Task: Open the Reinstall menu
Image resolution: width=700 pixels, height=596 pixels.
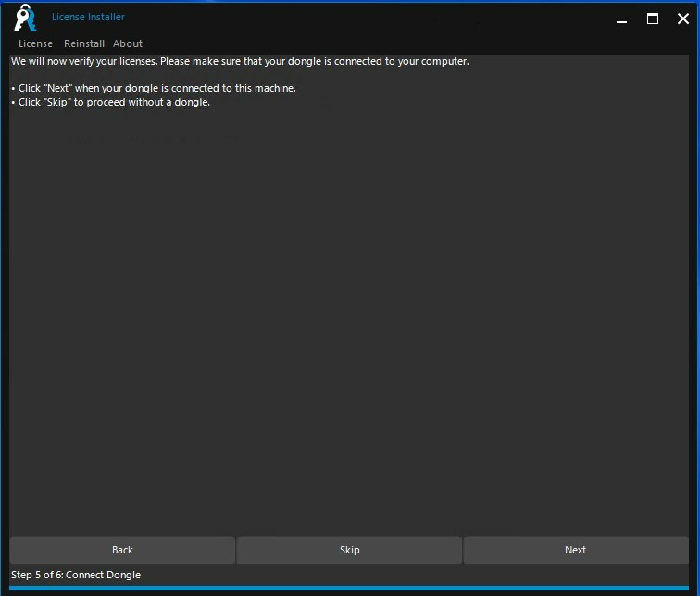Action: [84, 43]
